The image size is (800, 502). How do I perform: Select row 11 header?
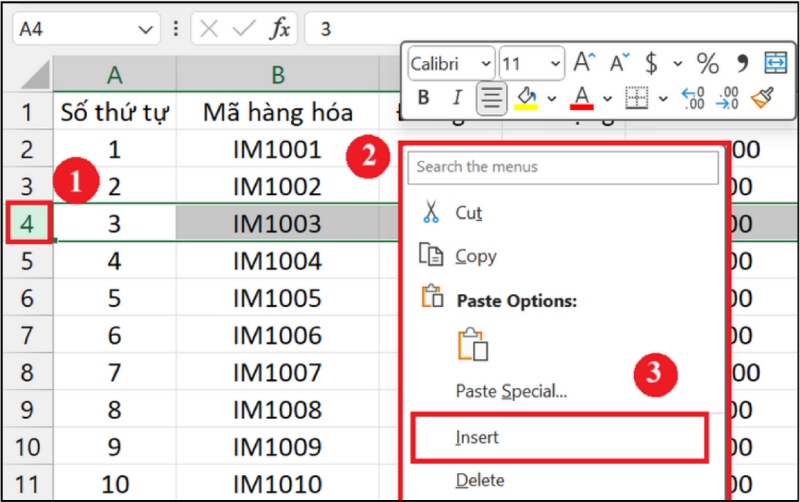pyautogui.click(x=27, y=484)
